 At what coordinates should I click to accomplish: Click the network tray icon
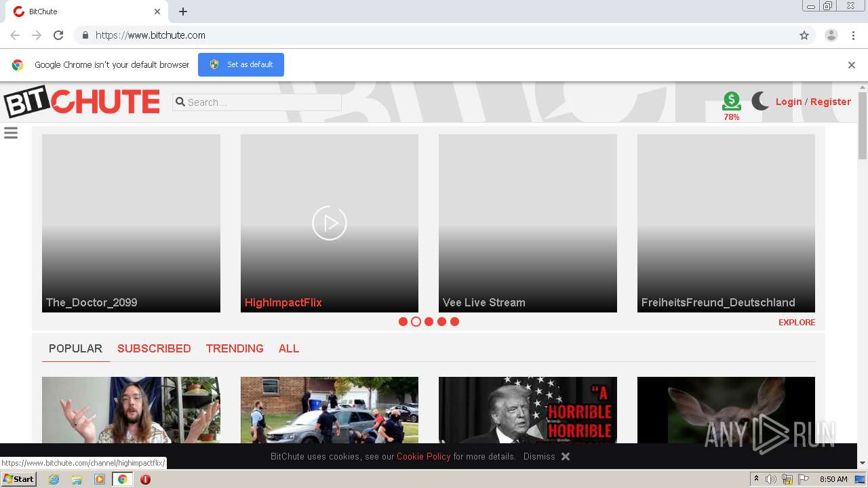tap(787, 479)
